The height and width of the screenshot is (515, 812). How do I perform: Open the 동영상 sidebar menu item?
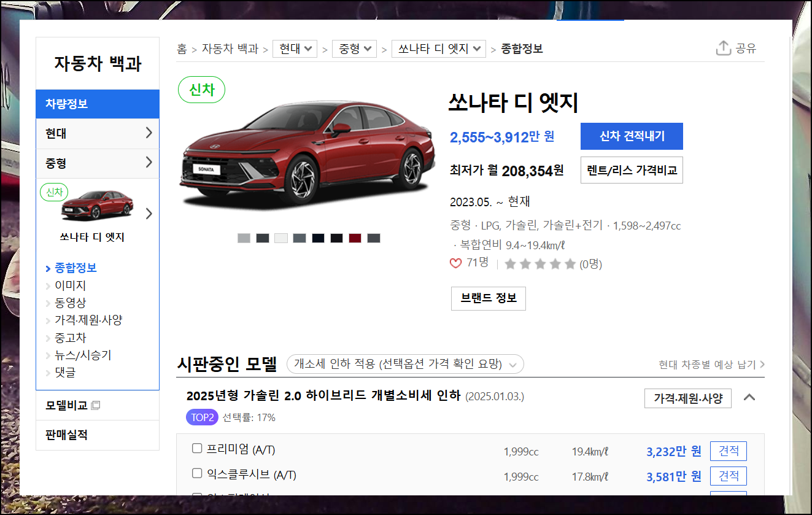[x=70, y=303]
